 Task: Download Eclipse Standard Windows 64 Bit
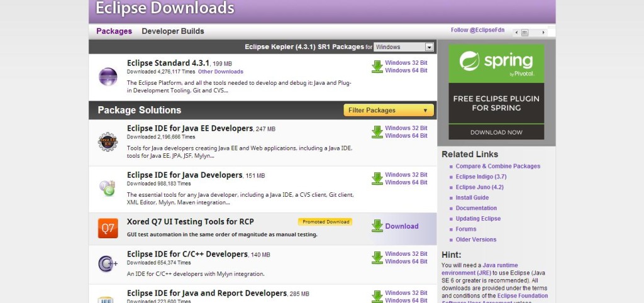[406, 70]
